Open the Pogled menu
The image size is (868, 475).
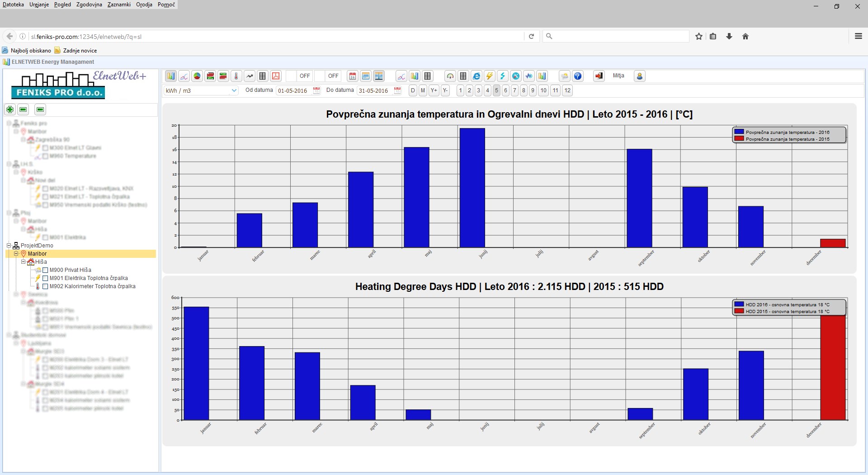point(62,5)
